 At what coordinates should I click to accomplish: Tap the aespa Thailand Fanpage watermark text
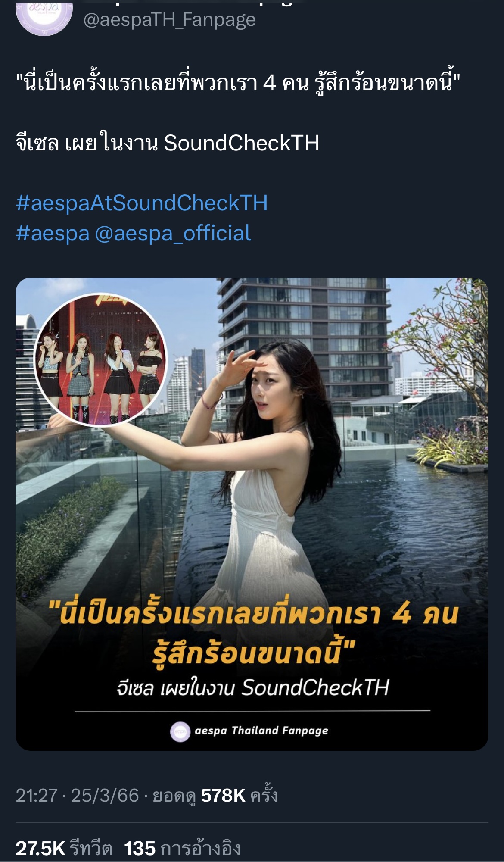[x=261, y=731]
